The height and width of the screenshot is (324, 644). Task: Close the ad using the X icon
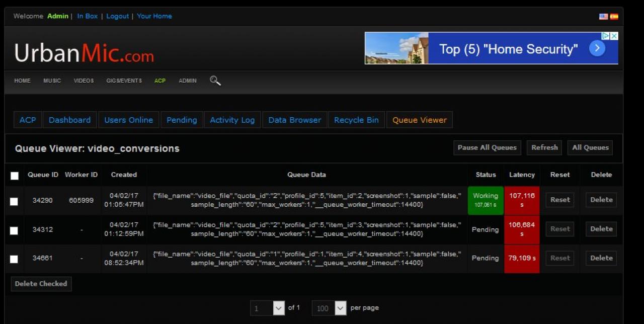614,36
